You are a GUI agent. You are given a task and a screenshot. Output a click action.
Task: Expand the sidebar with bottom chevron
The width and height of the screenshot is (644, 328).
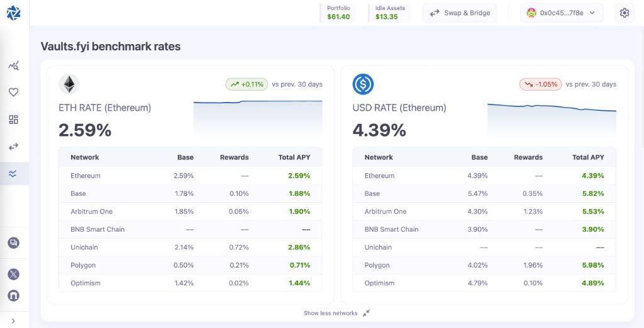(13, 320)
